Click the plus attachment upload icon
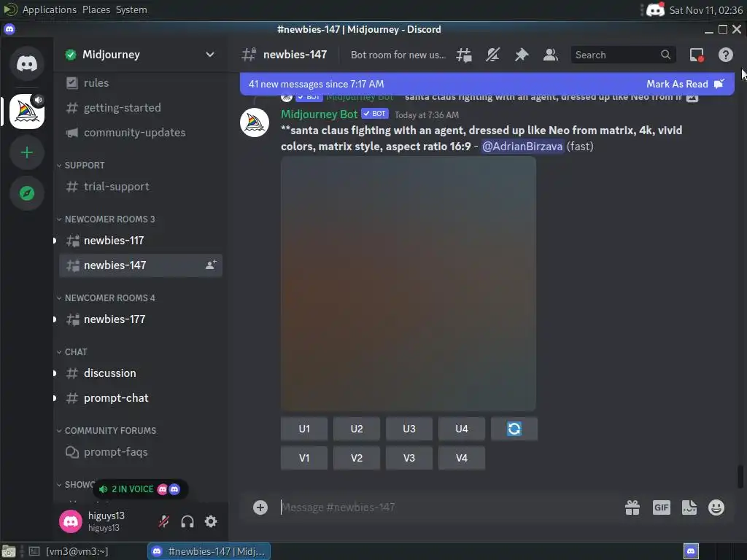This screenshot has width=747, height=560. pos(260,507)
